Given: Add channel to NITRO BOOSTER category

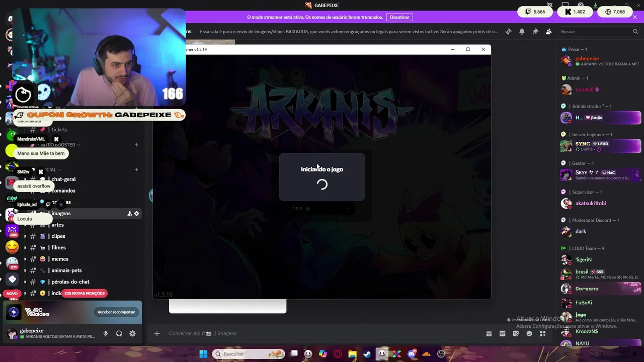Looking at the screenshot, I should [x=136, y=145].
